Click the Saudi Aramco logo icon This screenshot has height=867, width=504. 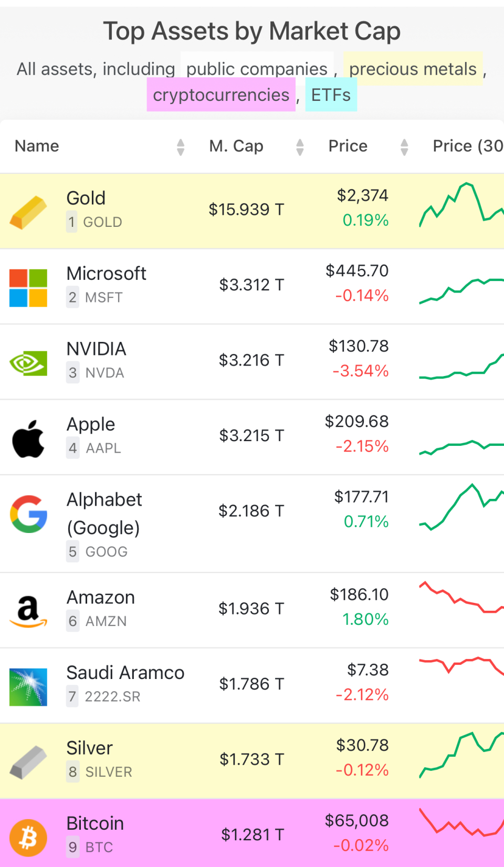tap(28, 687)
